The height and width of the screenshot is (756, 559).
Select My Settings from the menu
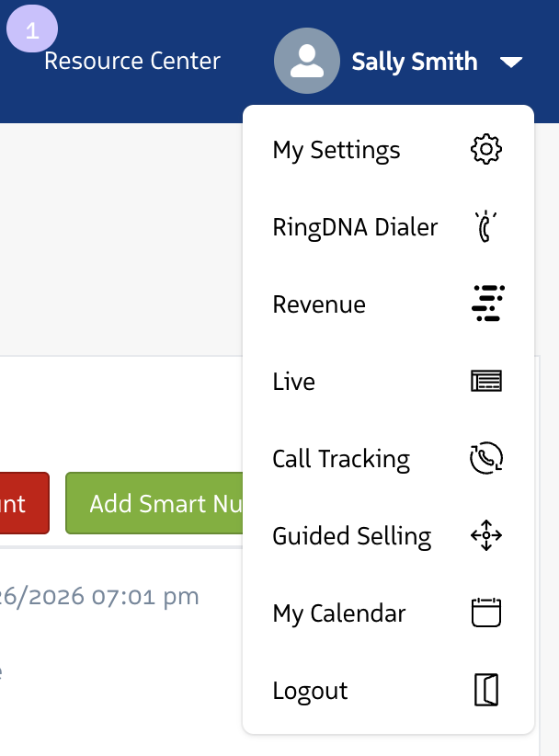click(x=336, y=149)
